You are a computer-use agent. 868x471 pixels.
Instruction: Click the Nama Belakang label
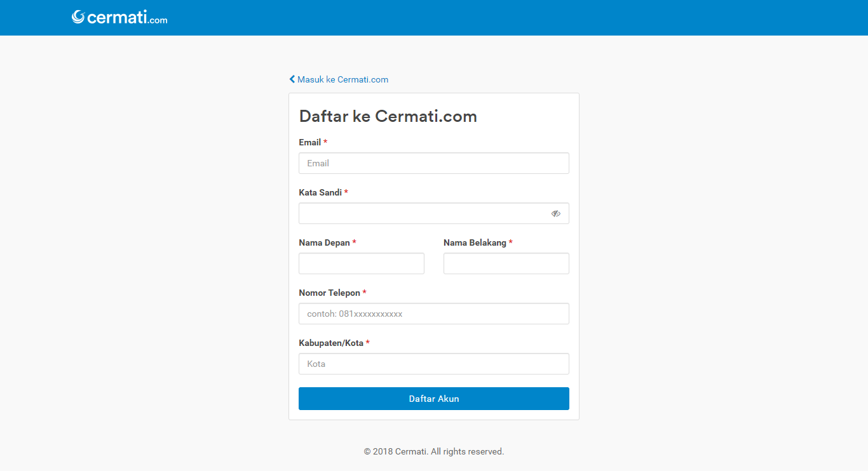point(475,242)
